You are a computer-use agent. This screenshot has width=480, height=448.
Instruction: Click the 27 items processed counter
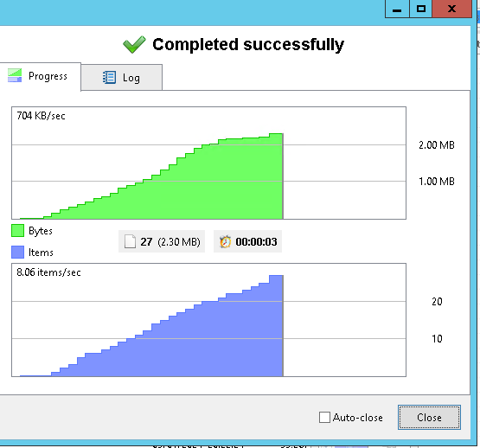coord(162,241)
